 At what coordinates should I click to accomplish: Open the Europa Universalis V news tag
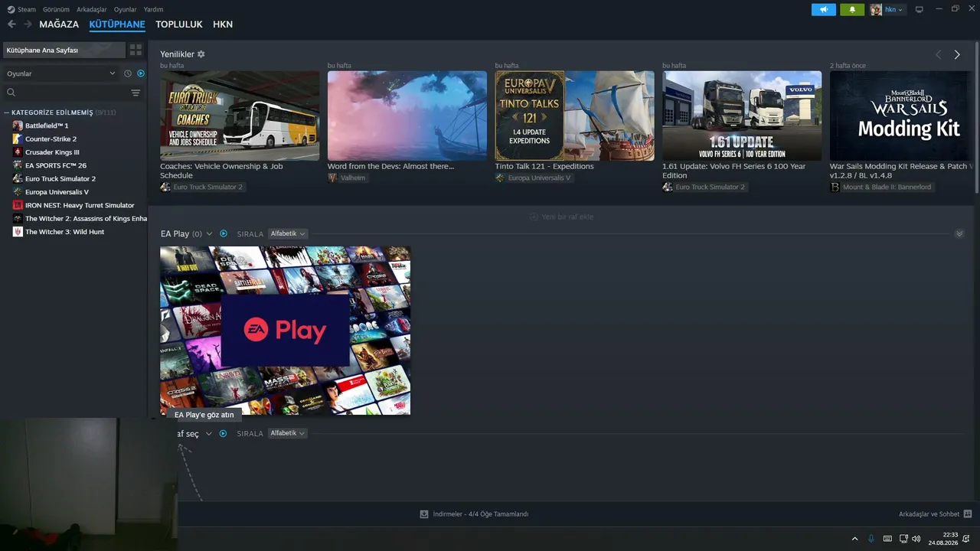(x=534, y=178)
